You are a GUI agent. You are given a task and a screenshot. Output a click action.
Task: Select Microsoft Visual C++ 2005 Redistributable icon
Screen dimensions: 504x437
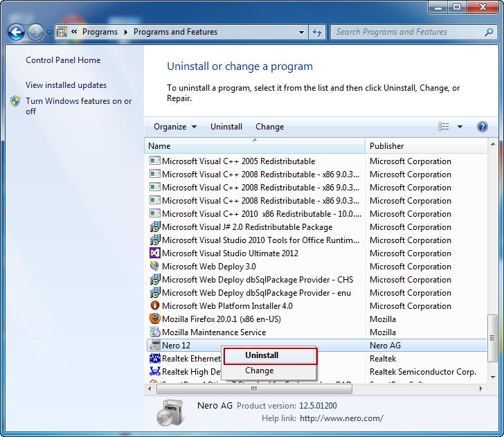pos(155,161)
